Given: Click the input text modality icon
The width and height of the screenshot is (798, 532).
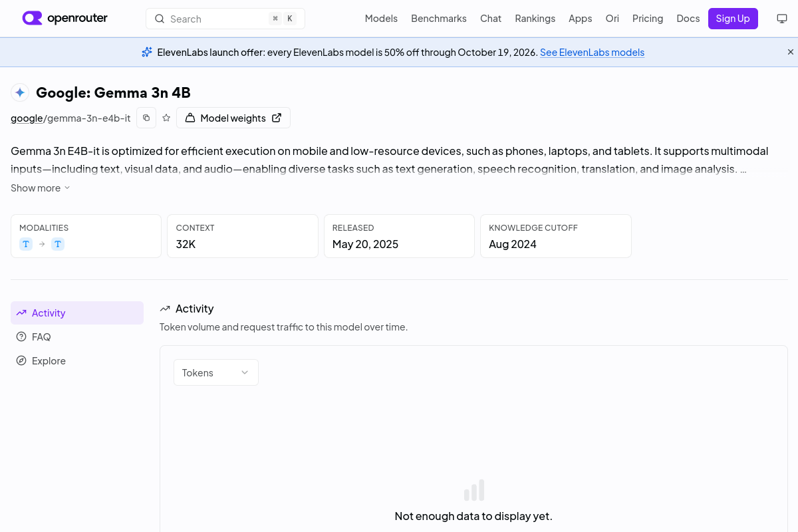Looking at the screenshot, I should coord(26,244).
